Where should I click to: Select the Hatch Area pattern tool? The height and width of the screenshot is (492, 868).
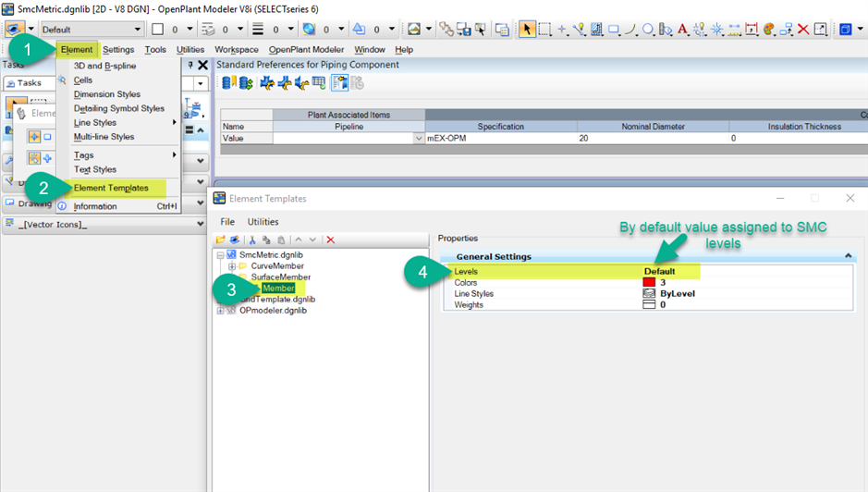point(596,30)
